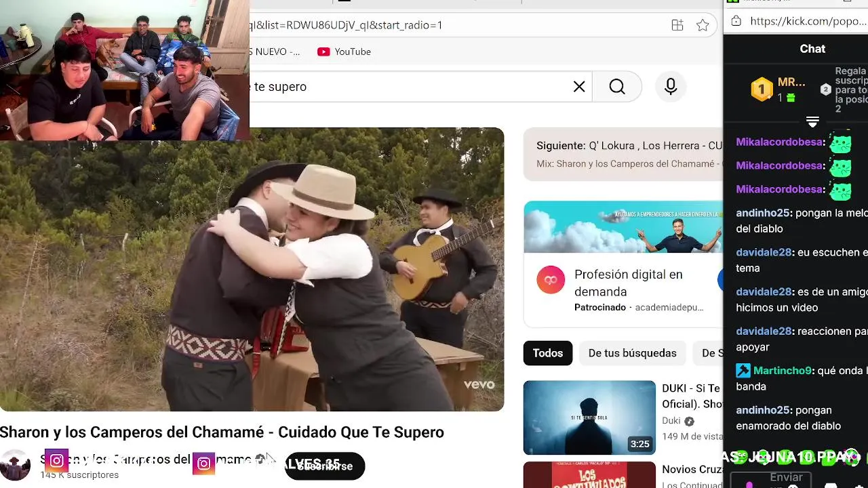Click the gold rank 1 badge in the Kick leaderboard
The image size is (868, 488).
click(x=762, y=89)
